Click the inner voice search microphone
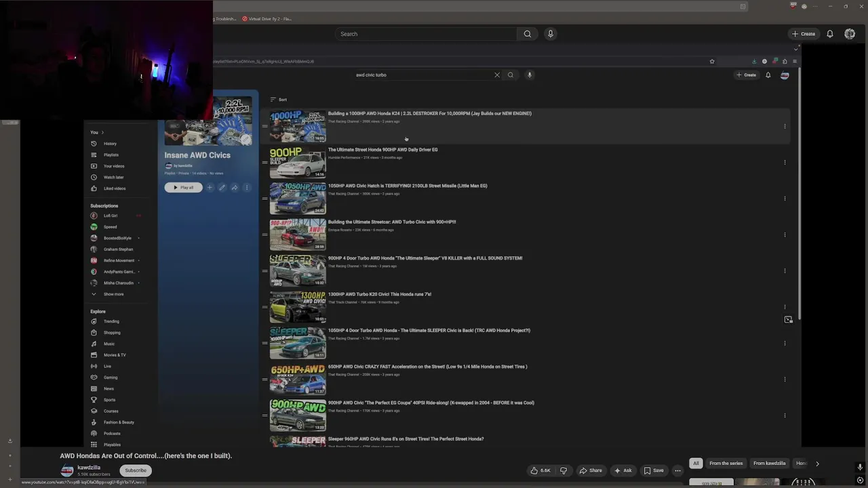868x488 pixels. [x=530, y=75]
